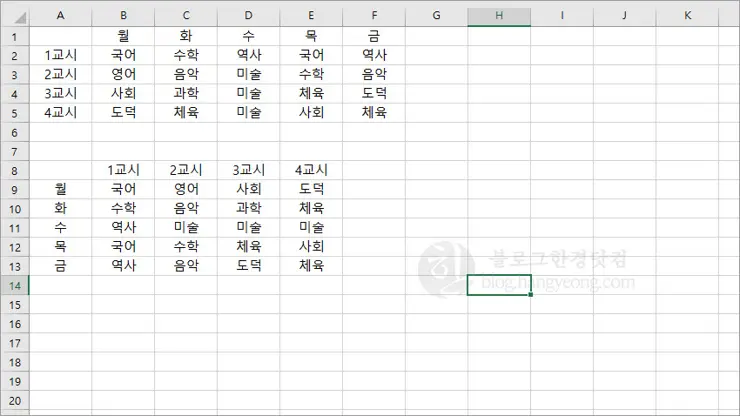The width and height of the screenshot is (740, 416).
Task: Click 과학 in cell C4
Action: (x=186, y=93)
